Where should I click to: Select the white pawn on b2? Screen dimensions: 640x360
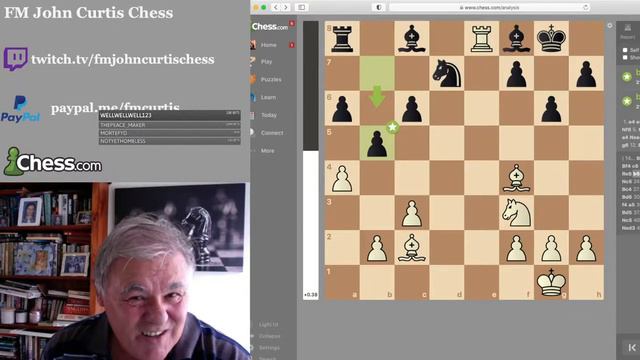(377, 248)
